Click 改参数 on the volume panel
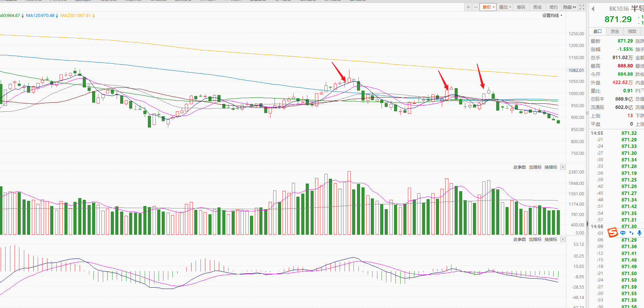Viewport: 644px width, 308px height. coord(519,167)
